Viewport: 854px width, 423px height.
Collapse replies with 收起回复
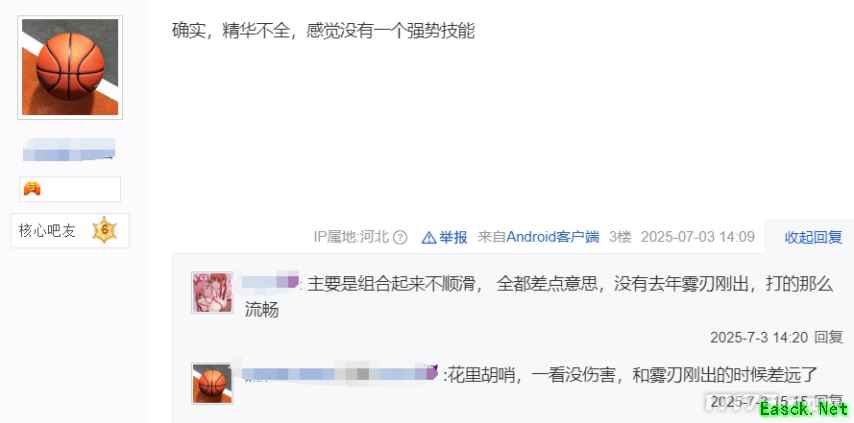[x=813, y=237]
